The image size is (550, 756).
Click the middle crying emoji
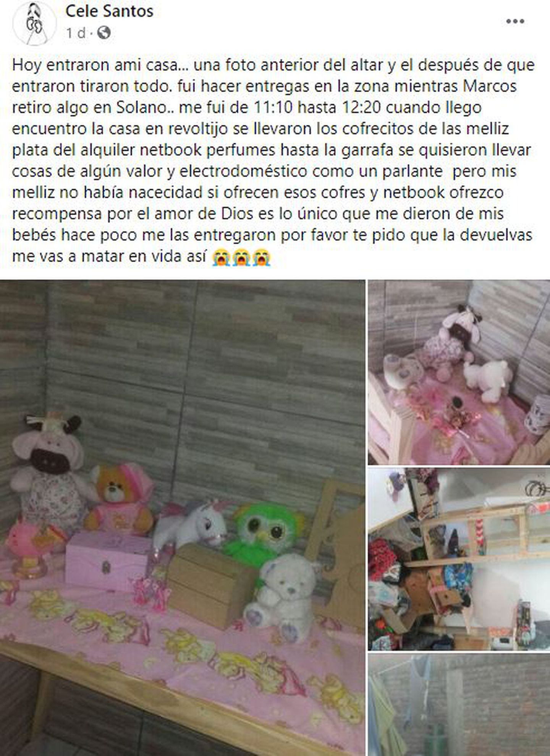241,257
